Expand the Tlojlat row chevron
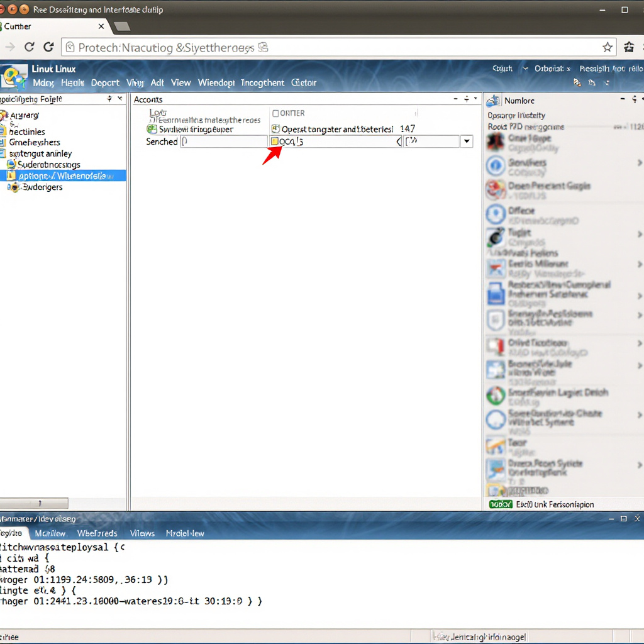The height and width of the screenshot is (644, 644). (639, 234)
